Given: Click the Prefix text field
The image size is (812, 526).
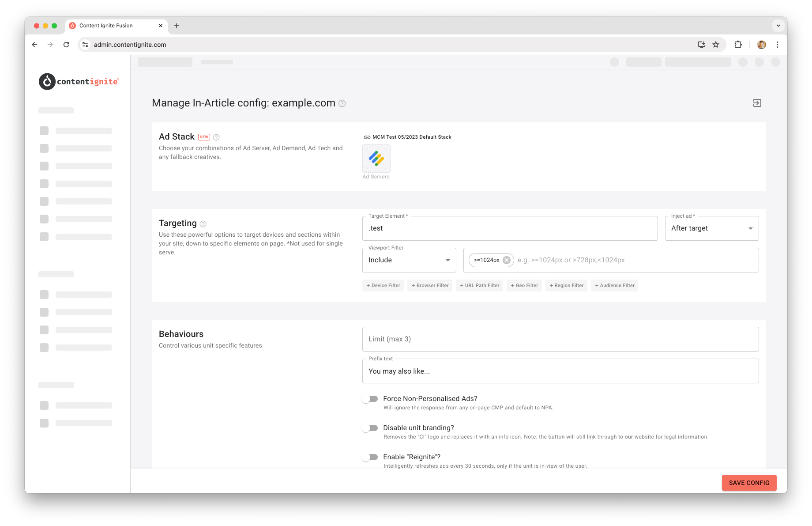Looking at the screenshot, I should (x=560, y=371).
